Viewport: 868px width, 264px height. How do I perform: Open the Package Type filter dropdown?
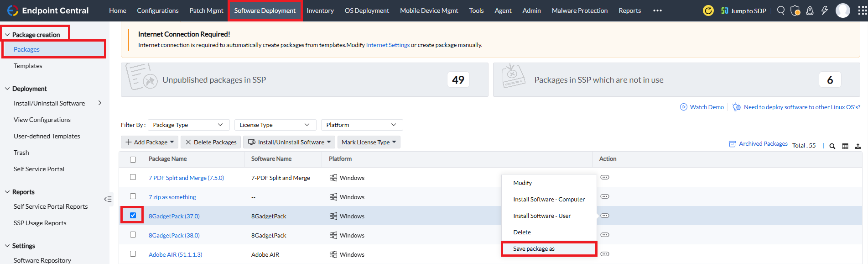[187, 125]
